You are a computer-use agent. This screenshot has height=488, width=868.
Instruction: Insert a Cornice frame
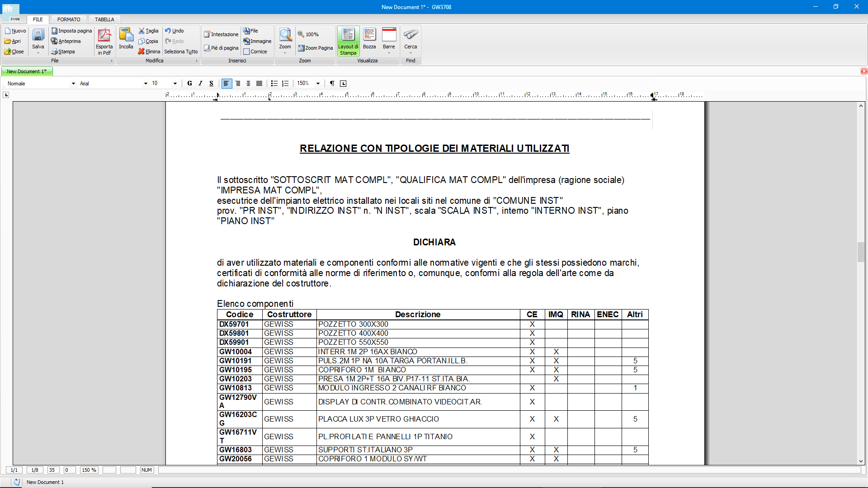[255, 52]
